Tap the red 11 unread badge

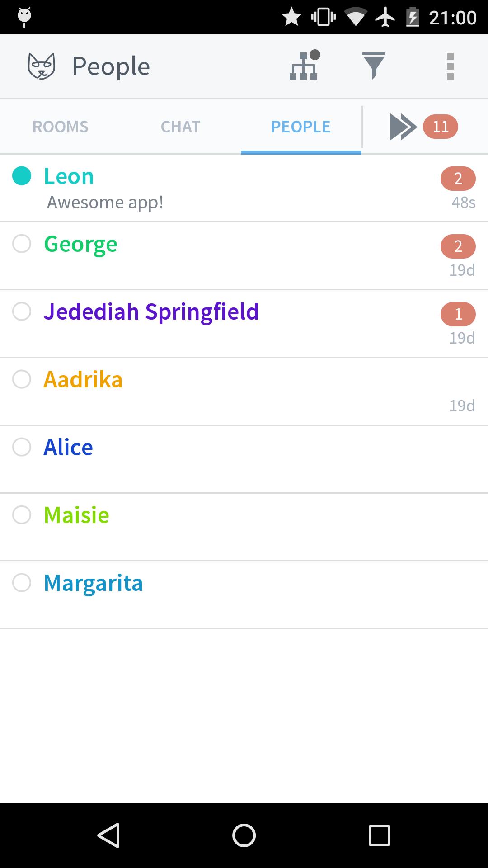point(441,127)
